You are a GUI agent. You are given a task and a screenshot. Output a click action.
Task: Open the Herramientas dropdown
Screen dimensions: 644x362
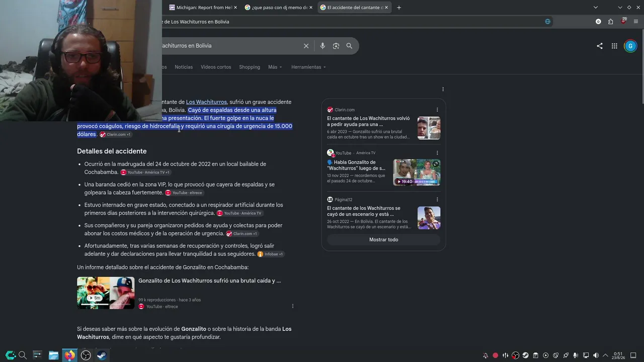[308, 67]
